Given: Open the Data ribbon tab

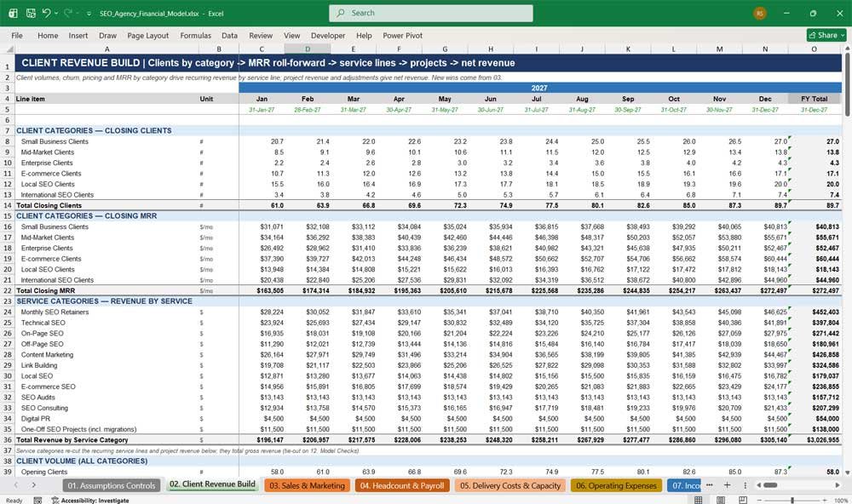Looking at the screenshot, I should 229,35.
